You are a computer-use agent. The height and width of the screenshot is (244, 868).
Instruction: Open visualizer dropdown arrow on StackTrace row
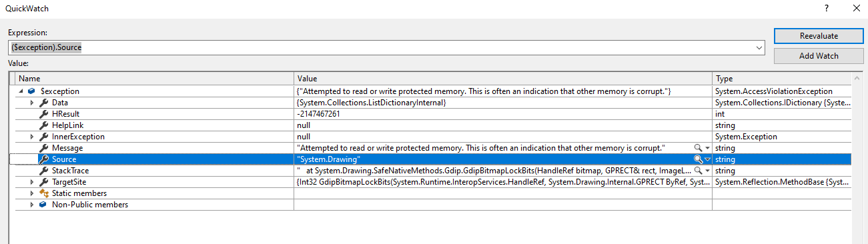pos(707,170)
